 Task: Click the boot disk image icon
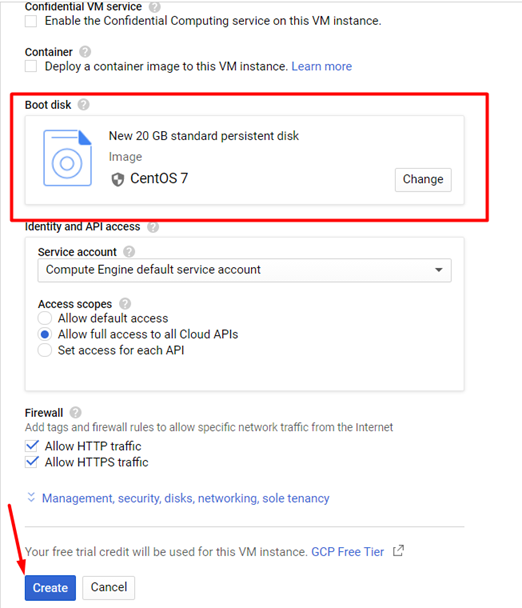67,158
